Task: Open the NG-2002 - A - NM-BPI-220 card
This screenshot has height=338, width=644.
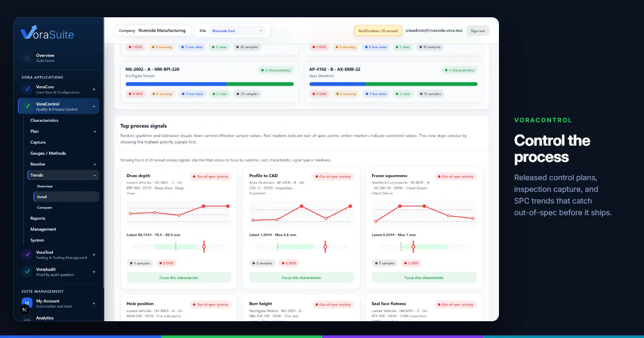Action: coord(209,82)
